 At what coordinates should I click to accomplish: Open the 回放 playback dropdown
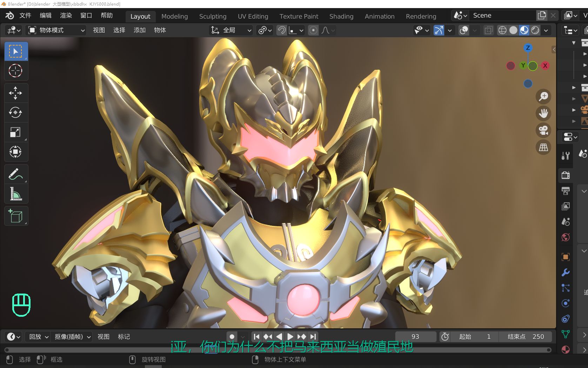tap(39, 336)
